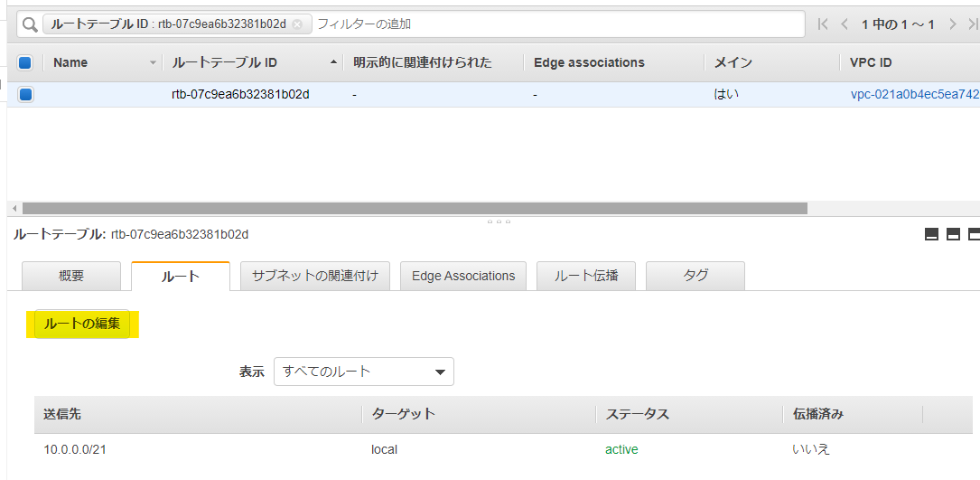This screenshot has height=480, width=980.
Task: Click the 伝播済み column header
Action: point(818,414)
